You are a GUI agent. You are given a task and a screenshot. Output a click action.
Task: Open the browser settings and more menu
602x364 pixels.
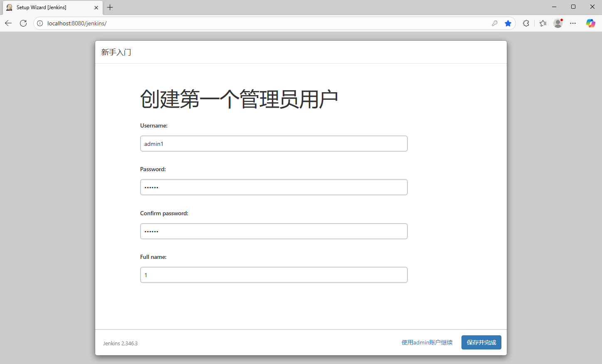point(573,23)
